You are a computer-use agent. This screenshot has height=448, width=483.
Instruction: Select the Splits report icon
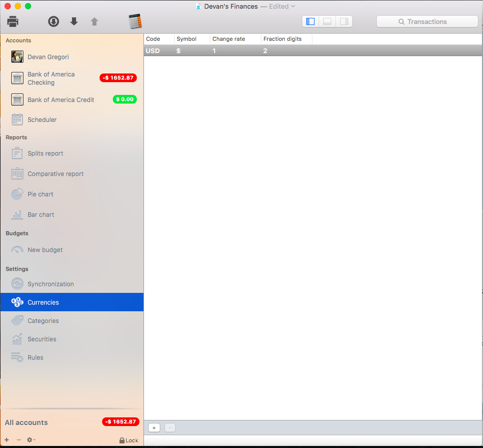tap(17, 153)
